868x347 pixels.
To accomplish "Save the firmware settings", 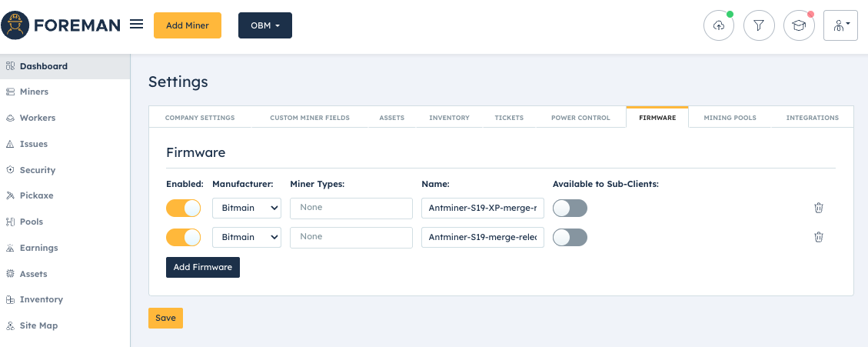I will 165,319.
